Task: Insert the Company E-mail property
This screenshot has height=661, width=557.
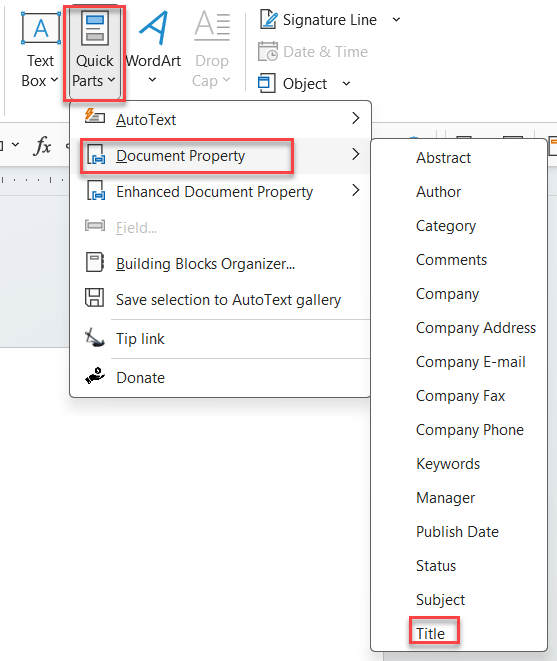Action: (459, 362)
